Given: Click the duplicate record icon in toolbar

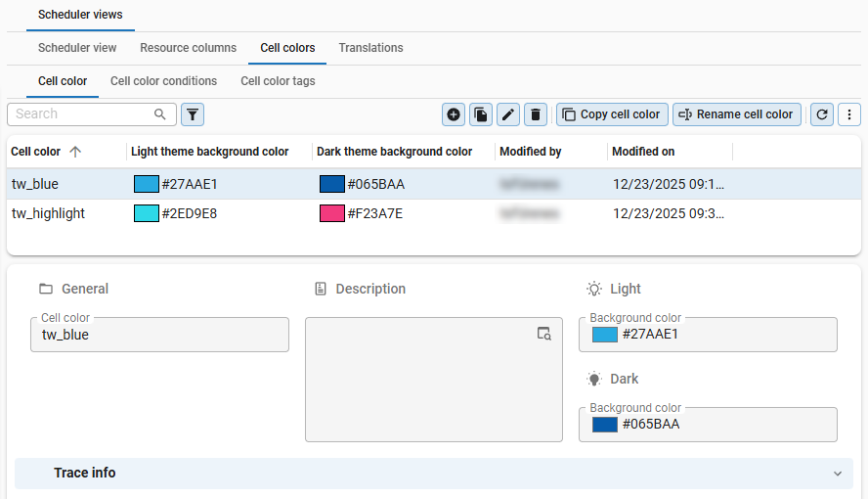Looking at the screenshot, I should click(x=481, y=114).
